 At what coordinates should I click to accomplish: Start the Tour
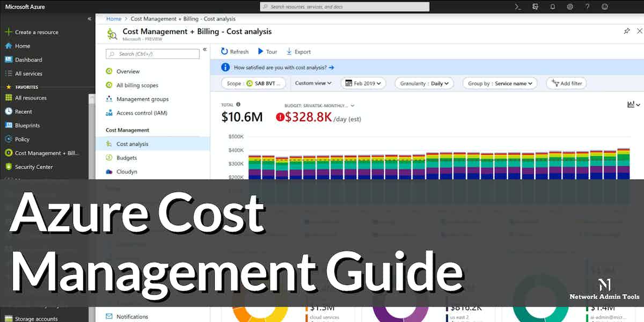[267, 52]
